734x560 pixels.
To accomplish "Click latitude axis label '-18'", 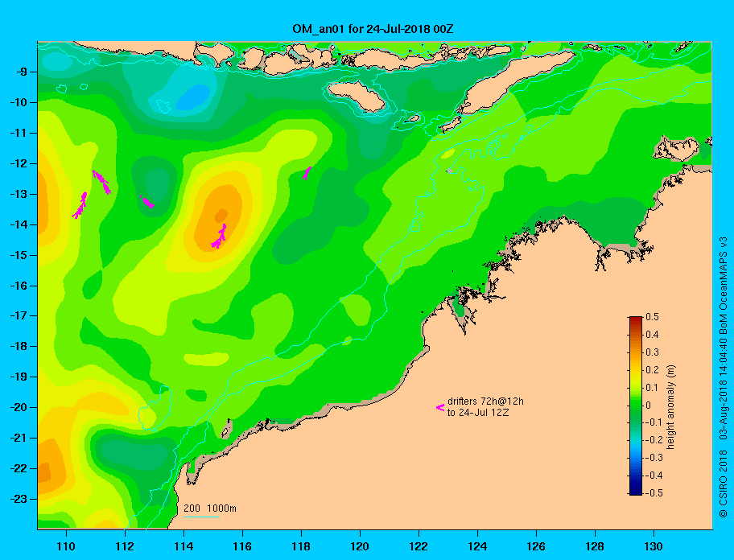I will point(19,346).
